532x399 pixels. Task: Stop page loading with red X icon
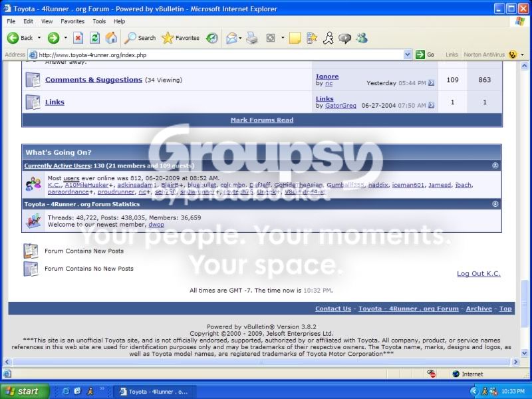tap(78, 38)
